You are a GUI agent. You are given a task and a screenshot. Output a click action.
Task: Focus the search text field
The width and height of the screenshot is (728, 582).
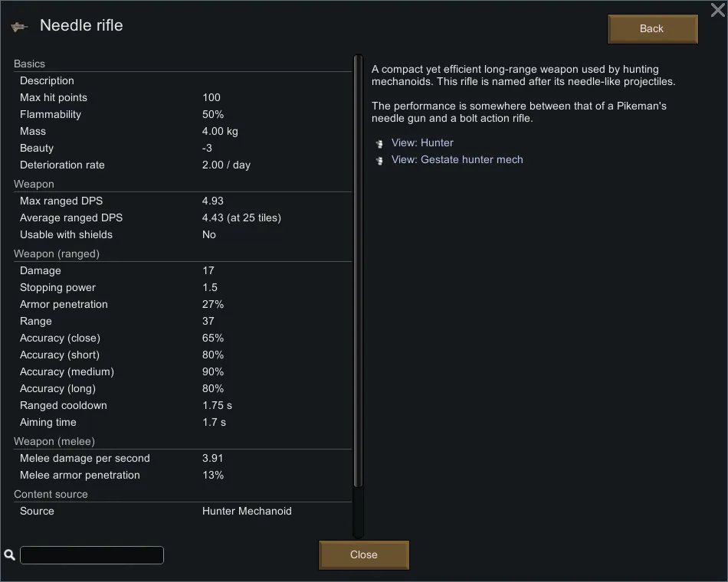tap(92, 555)
